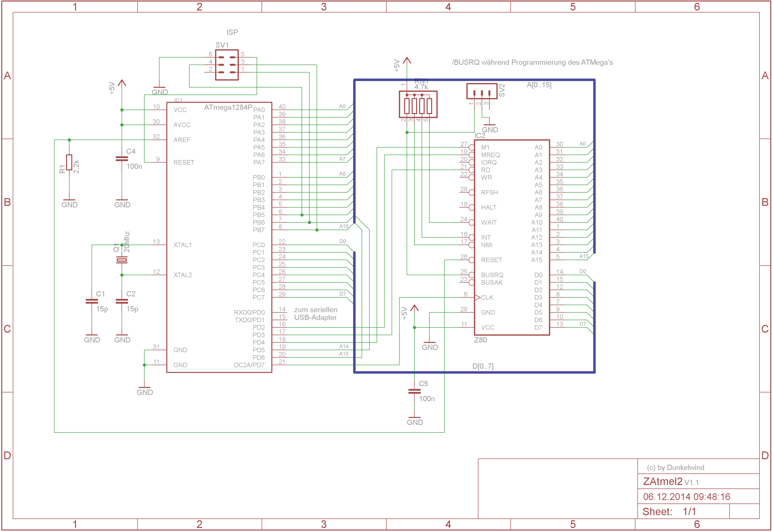The image size is (772, 532).
Task: Click the GND symbol below R1
Action: (69, 203)
